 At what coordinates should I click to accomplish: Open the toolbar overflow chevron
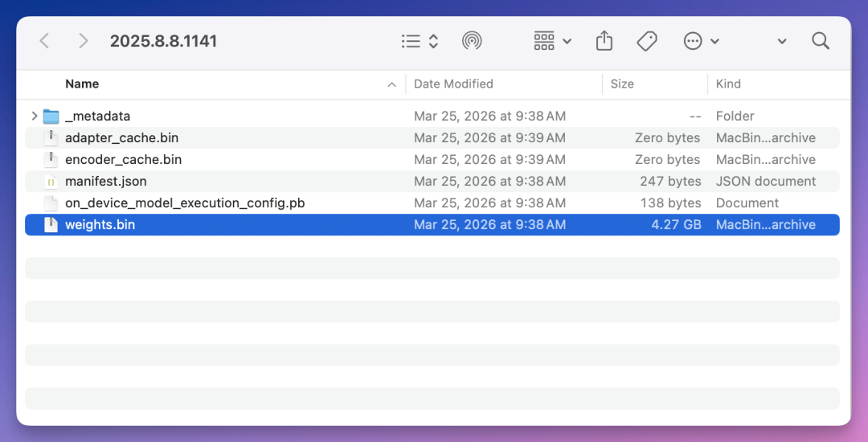(782, 42)
